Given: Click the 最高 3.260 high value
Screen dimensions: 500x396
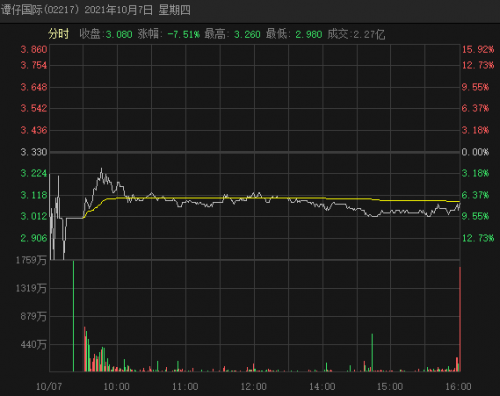Looking at the screenshot, I should pyautogui.click(x=247, y=34).
